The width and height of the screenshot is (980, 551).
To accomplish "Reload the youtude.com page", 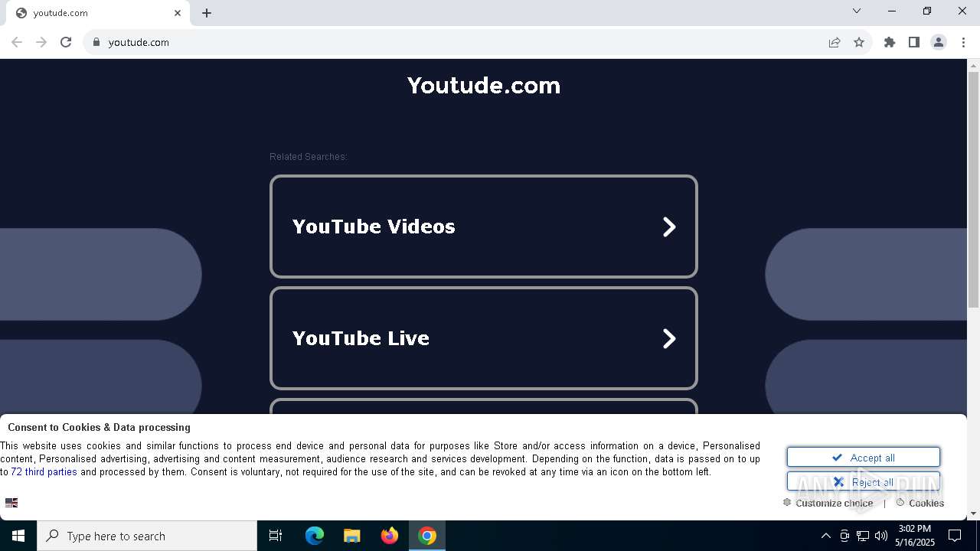I will click(66, 42).
